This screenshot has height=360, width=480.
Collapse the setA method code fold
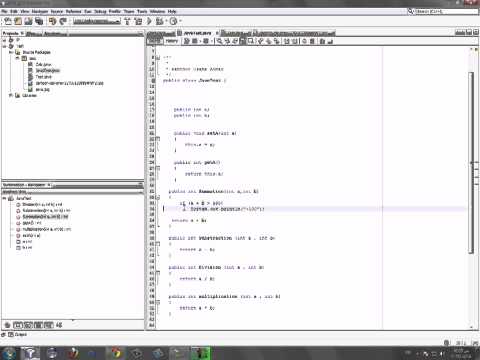click(158, 139)
